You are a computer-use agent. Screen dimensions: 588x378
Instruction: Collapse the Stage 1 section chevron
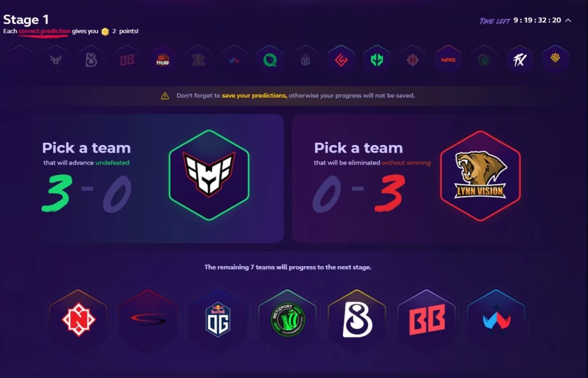[x=568, y=20]
